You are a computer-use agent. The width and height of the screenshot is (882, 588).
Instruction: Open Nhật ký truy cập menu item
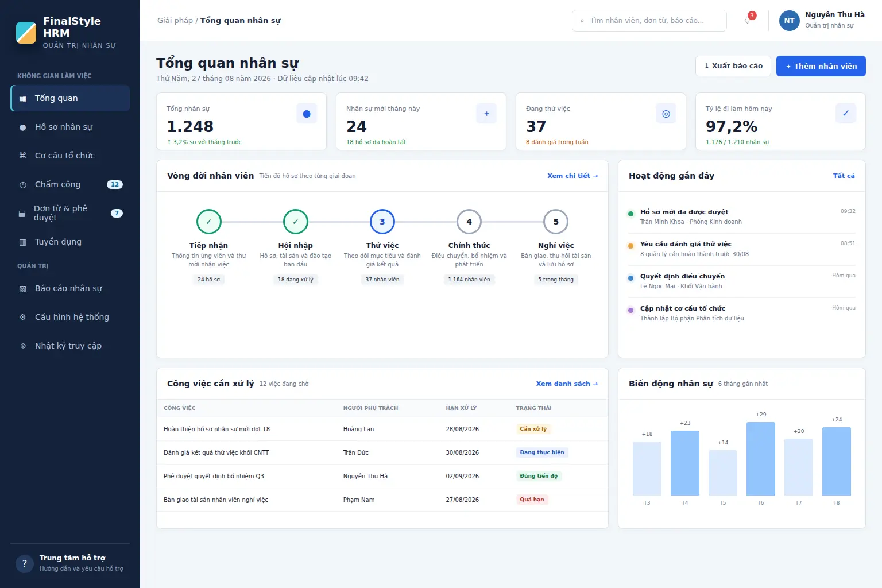(70, 346)
